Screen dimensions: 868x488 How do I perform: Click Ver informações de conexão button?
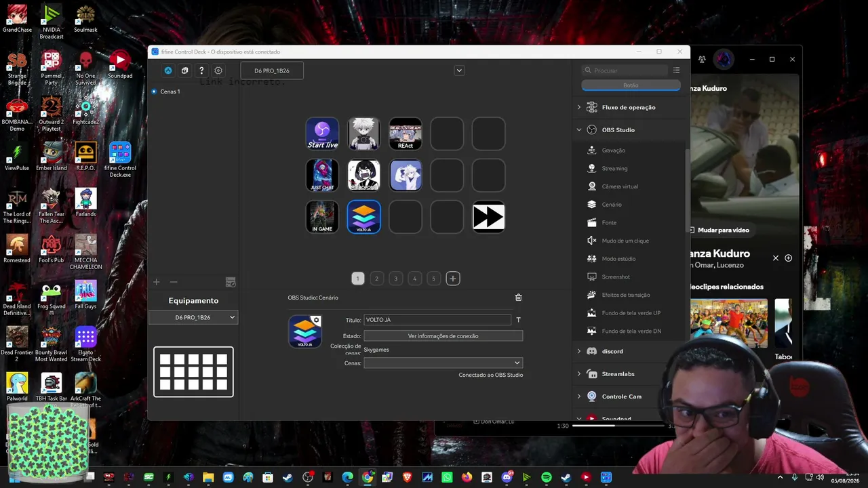443,336
